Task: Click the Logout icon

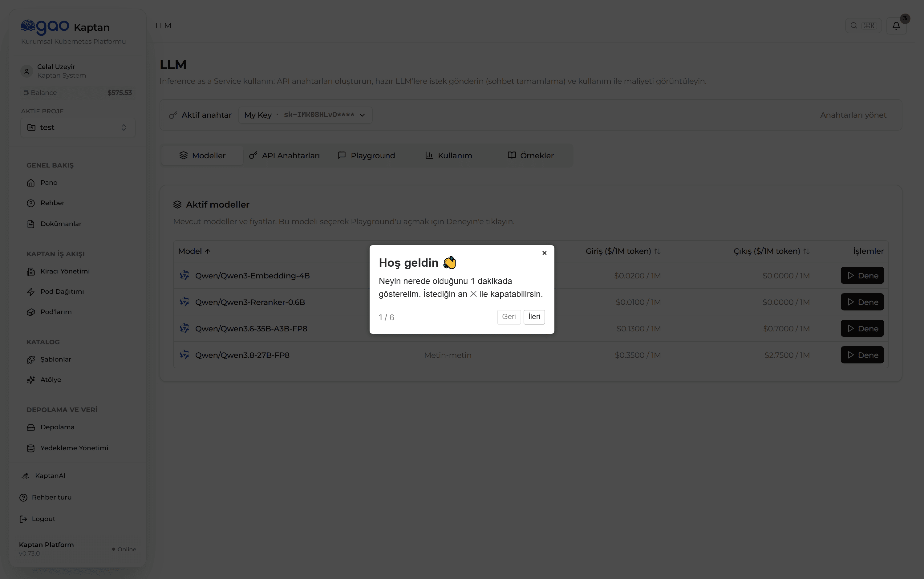Action: pos(23,519)
